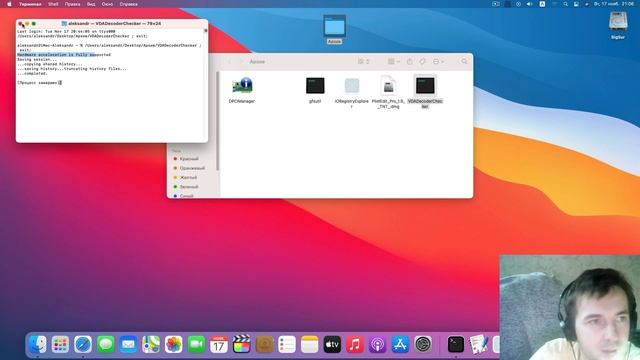Open the Apple menu
This screenshot has width=640, height=360.
pos(9,4)
